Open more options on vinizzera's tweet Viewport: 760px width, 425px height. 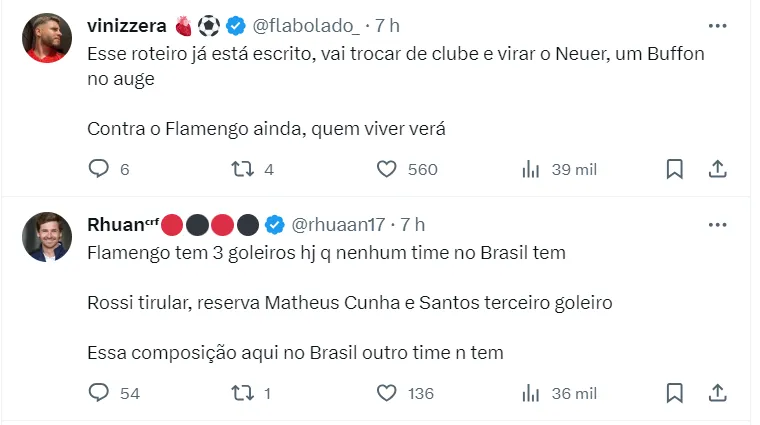click(717, 25)
